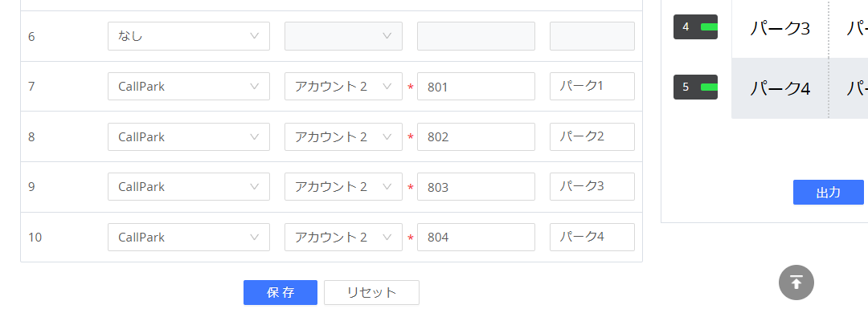Open row 7 CallPark mode dropdown

point(189,87)
